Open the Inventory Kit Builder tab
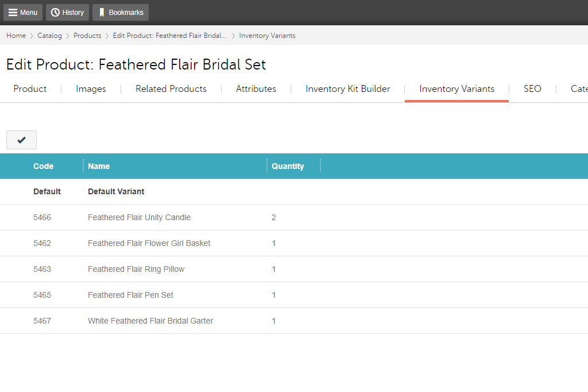Screen dimensions: 588x392 click(x=347, y=89)
